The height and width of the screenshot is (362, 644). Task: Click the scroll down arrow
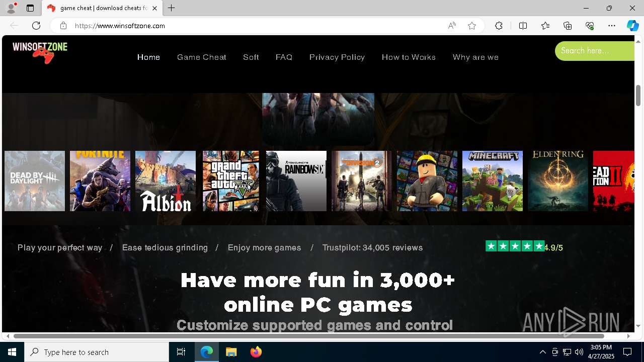(x=638, y=326)
